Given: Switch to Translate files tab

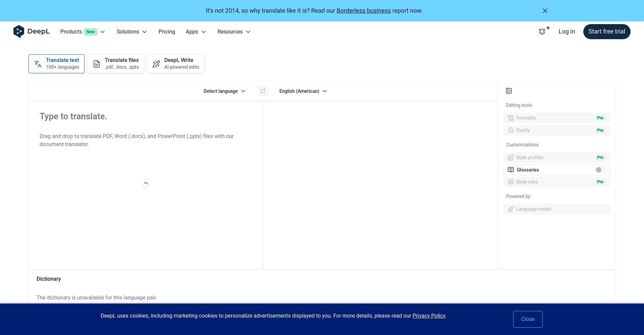Looking at the screenshot, I should click(116, 64).
